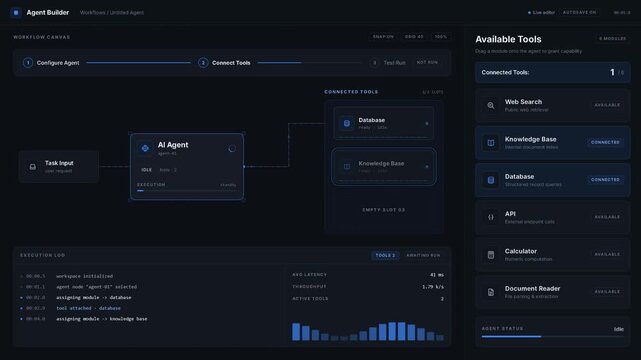Click the status dot on connected Knowledge Base card

[427, 167]
